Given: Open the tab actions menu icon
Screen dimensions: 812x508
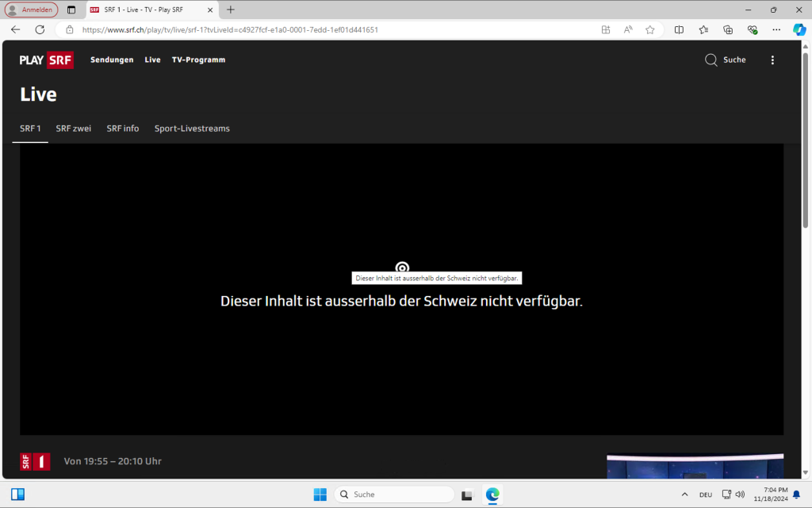Looking at the screenshot, I should [x=71, y=10].
